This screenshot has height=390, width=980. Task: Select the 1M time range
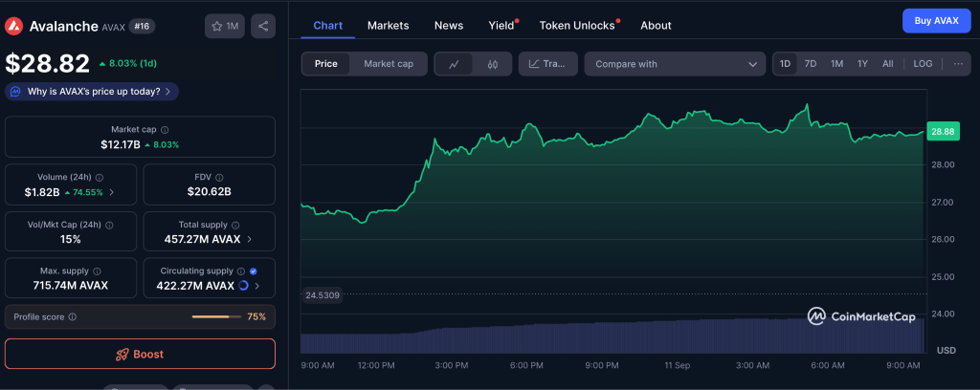tap(836, 64)
